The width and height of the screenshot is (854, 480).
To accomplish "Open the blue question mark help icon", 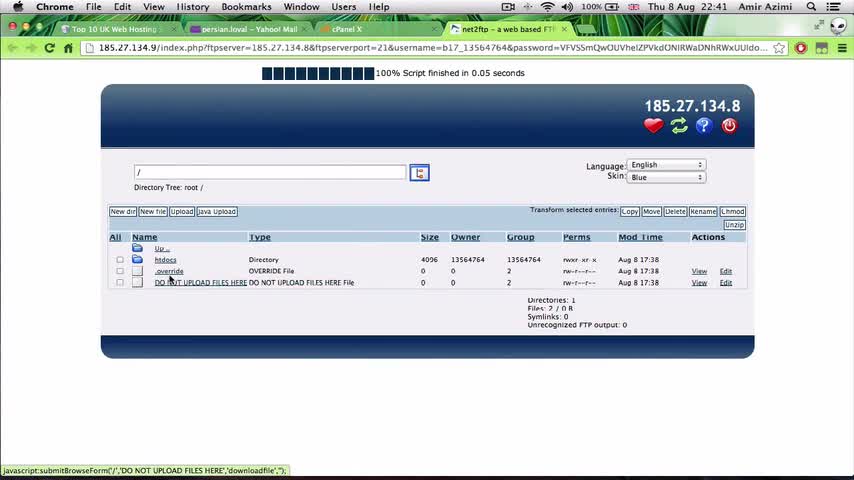I will click(x=704, y=126).
